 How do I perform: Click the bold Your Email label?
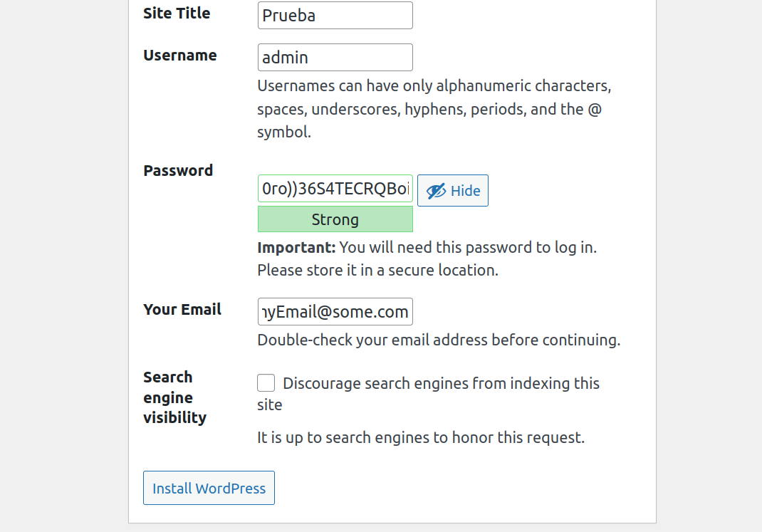(x=182, y=310)
